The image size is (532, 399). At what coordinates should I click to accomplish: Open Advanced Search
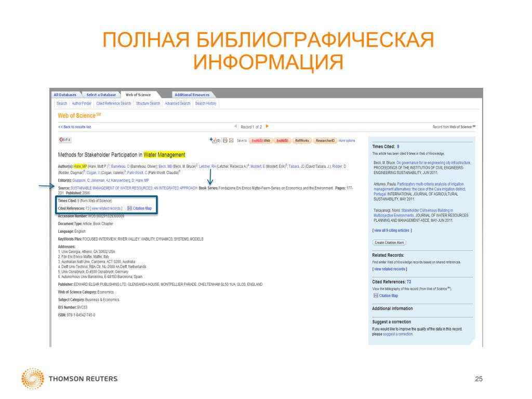point(178,103)
